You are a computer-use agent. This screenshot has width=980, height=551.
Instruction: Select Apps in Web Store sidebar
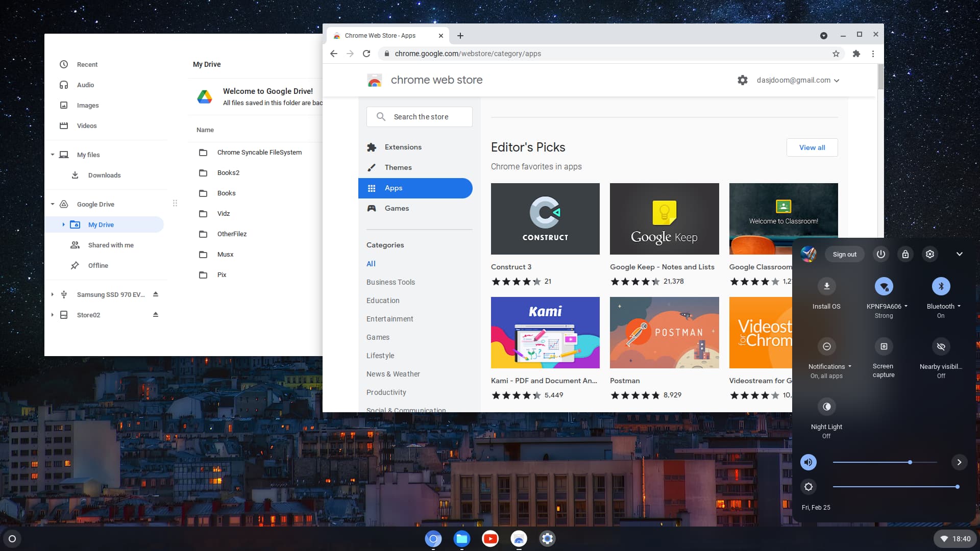tap(415, 188)
